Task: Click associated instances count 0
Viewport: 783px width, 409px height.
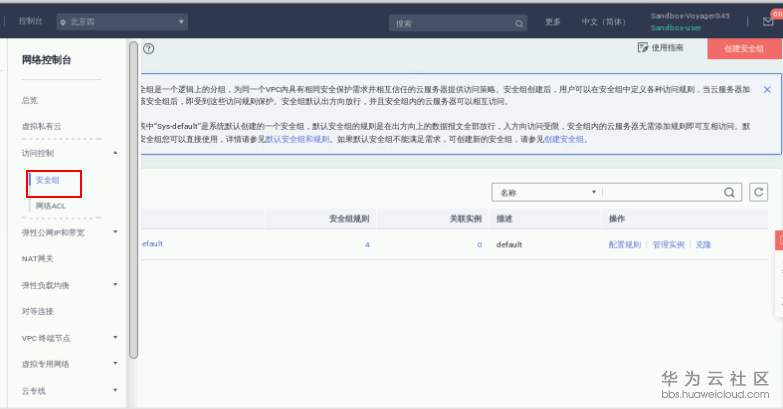Action: pos(479,245)
